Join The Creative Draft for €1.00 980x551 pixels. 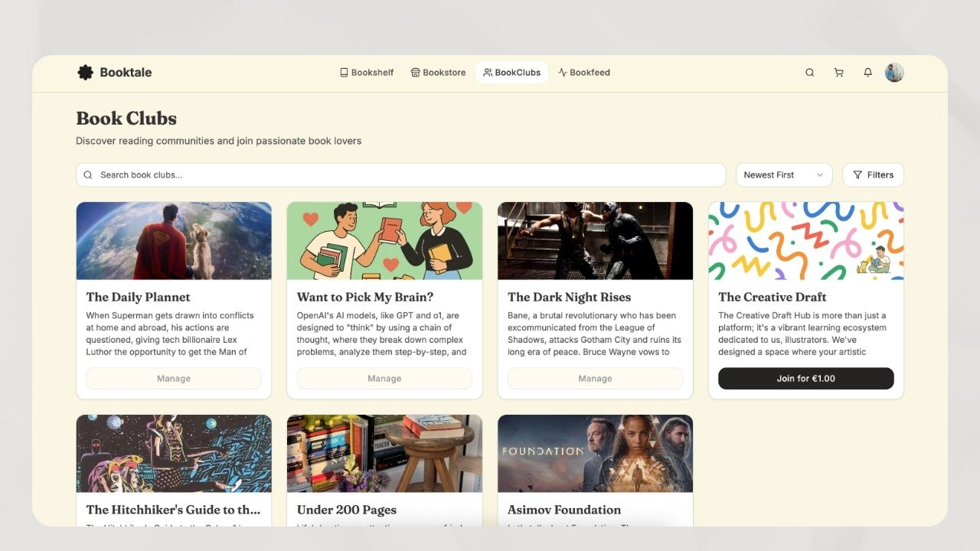tap(805, 379)
